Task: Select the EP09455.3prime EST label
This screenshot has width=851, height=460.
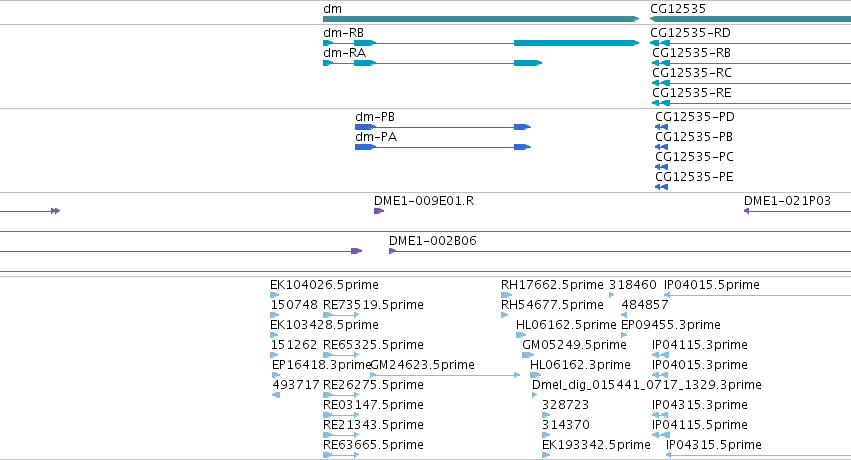Action: (671, 325)
